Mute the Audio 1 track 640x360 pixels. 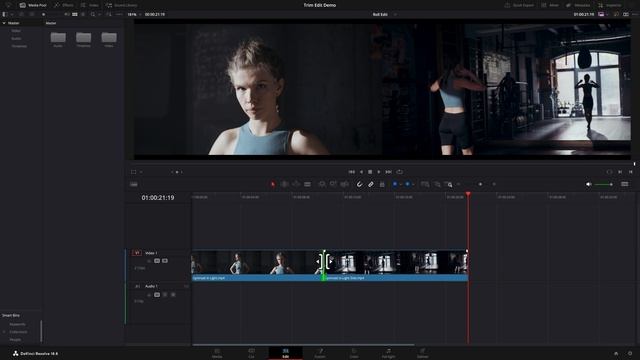[x=173, y=295]
